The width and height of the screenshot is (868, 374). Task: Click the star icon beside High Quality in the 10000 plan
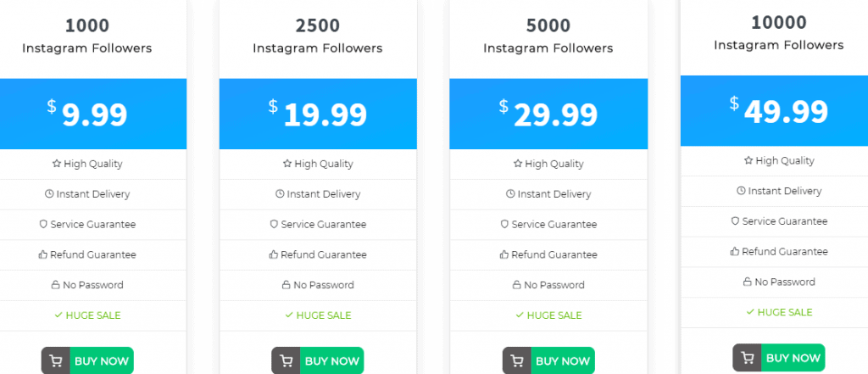tap(748, 160)
